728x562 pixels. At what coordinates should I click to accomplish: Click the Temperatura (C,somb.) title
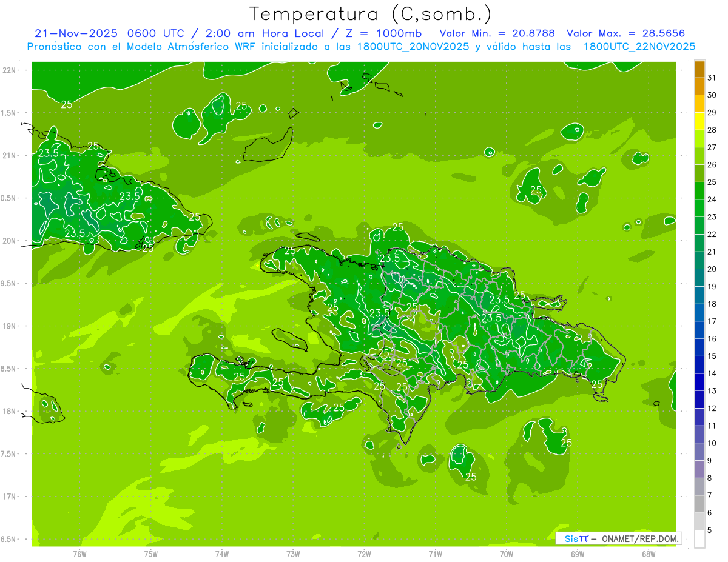pyautogui.click(x=371, y=14)
